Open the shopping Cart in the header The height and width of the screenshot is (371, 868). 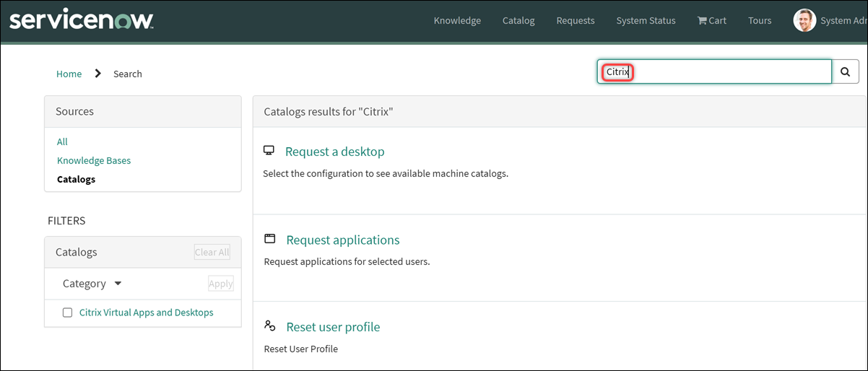pyautogui.click(x=711, y=20)
